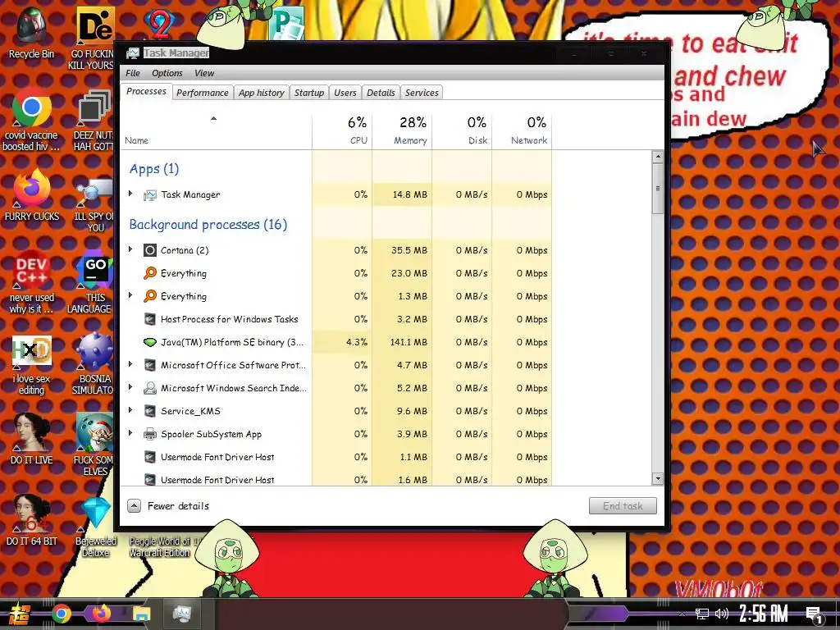Screen dimensions: 840x630
Task: Expand the Spooler SubSystem App entry
Action: (130, 433)
